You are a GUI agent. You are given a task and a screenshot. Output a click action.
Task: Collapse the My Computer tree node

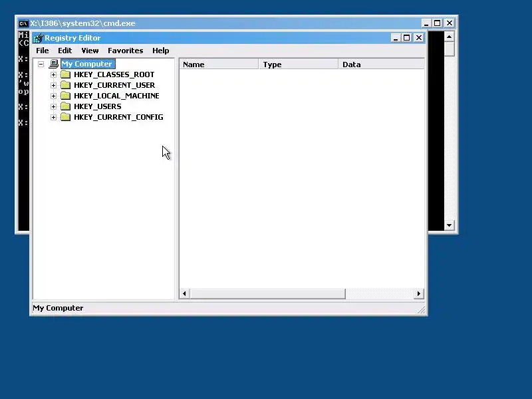pyautogui.click(x=41, y=64)
